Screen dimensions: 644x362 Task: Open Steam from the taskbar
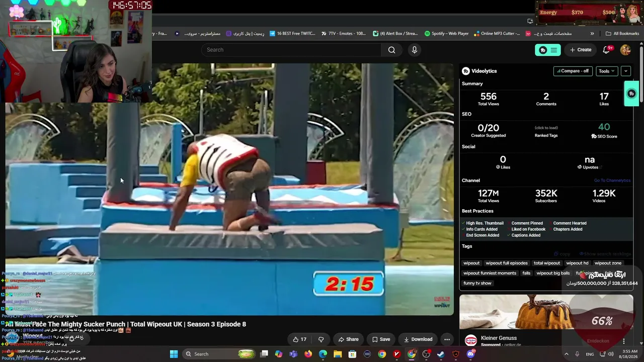pyautogui.click(x=441, y=354)
